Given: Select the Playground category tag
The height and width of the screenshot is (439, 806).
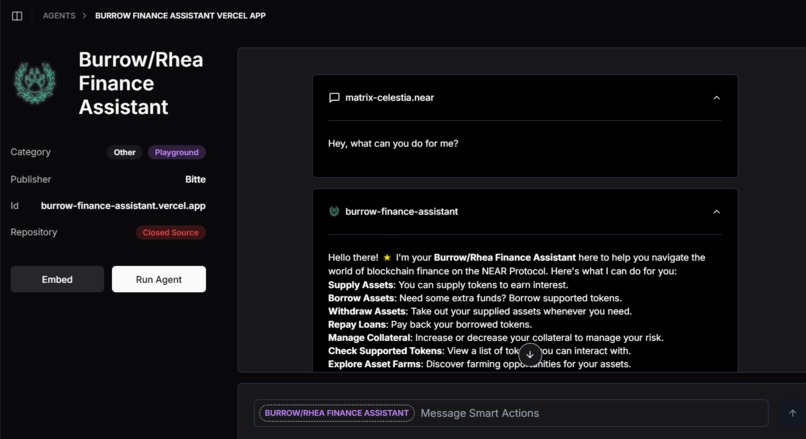Looking at the screenshot, I should coord(177,152).
